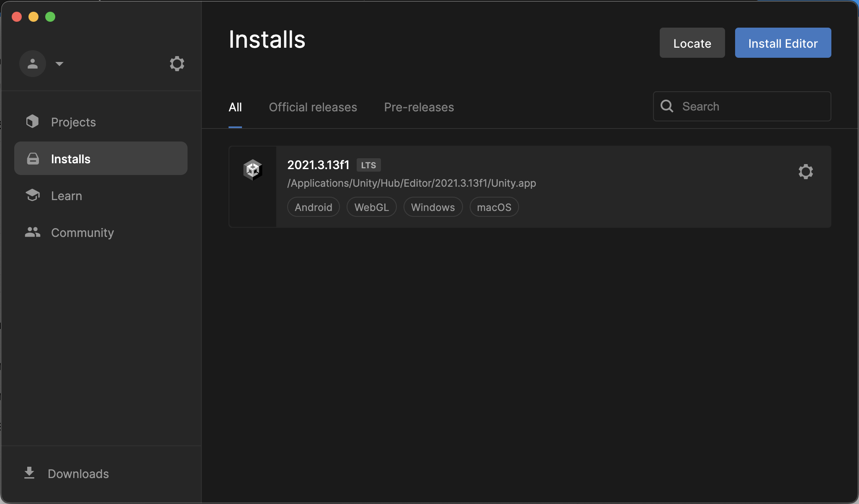The height and width of the screenshot is (504, 859).
Task: Switch to the Official releases tab
Action: [x=313, y=107]
